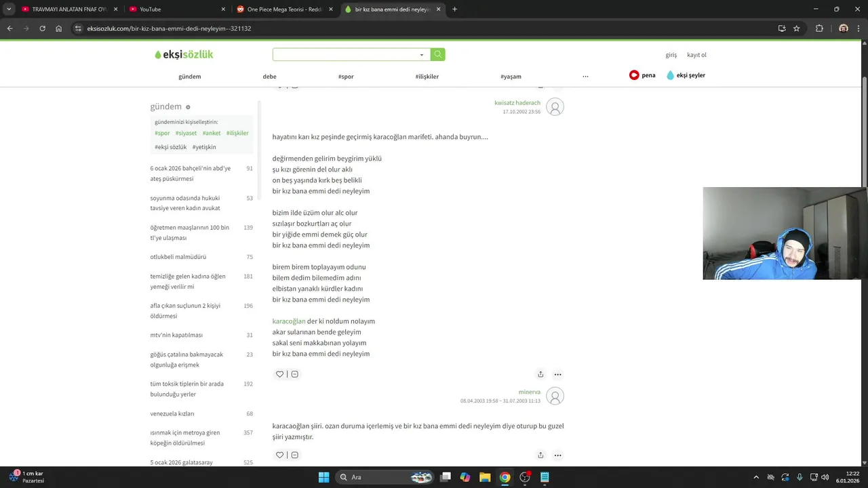This screenshot has width=868, height=488.
Task: Select the #anket personalization tag
Action: tap(212, 133)
